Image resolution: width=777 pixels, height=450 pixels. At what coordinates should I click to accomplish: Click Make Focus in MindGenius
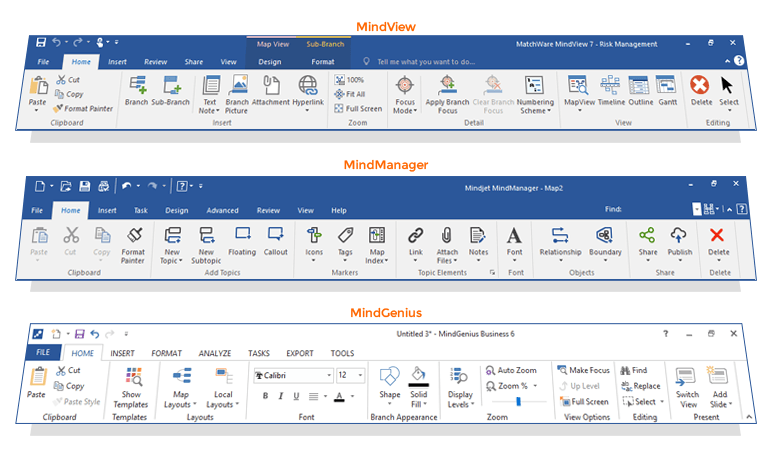coord(584,370)
